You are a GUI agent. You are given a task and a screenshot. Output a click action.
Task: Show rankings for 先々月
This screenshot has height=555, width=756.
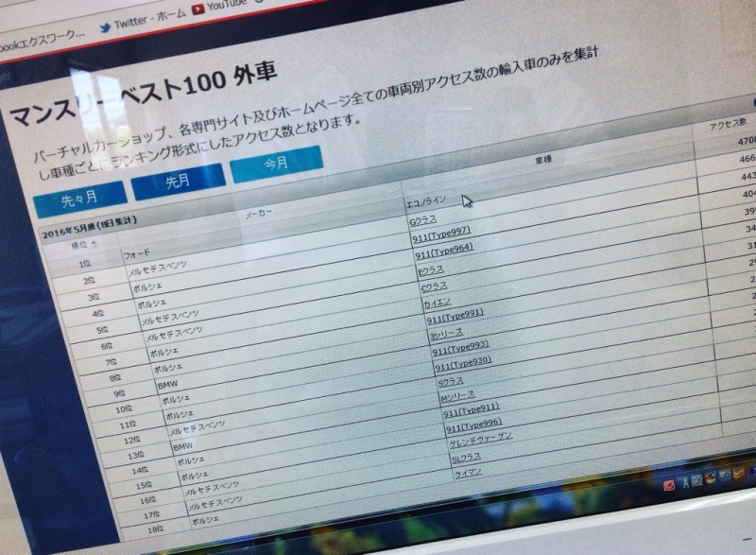pyautogui.click(x=80, y=199)
